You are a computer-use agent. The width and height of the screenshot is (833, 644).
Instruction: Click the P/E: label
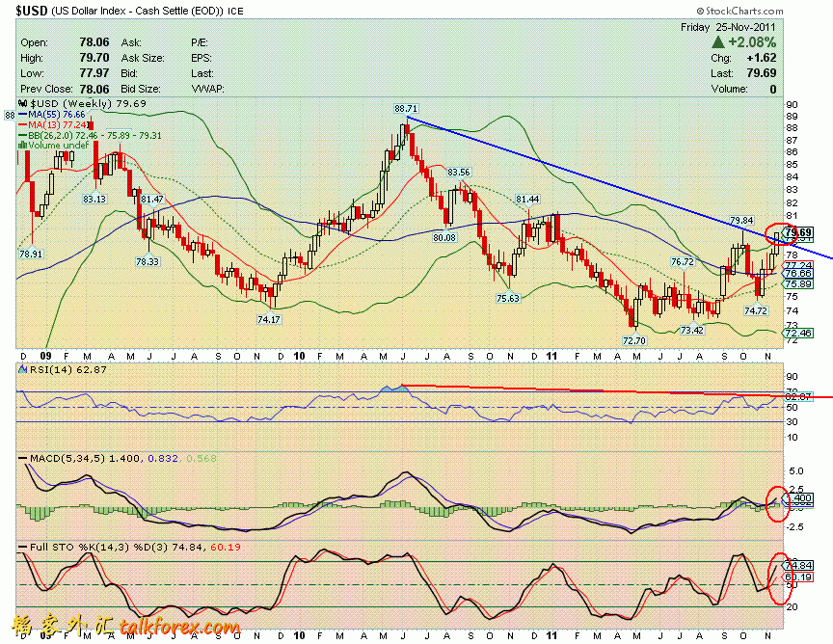(200, 42)
